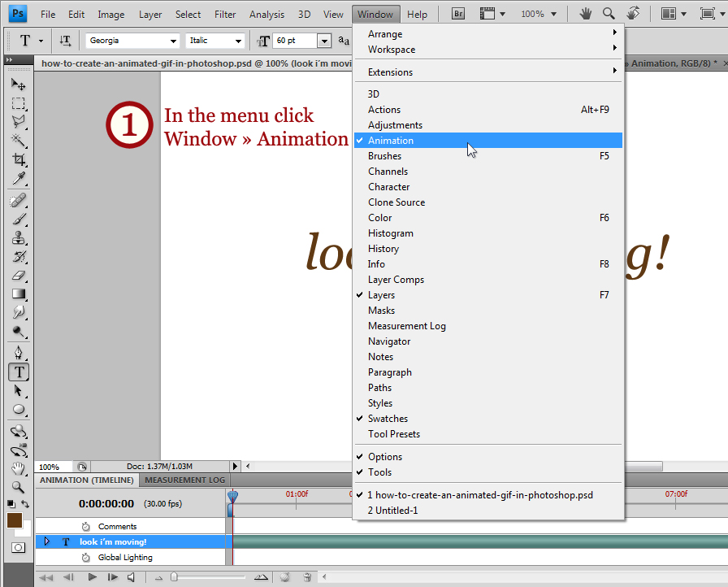
Task: Expand the 'look i'm moving!' layer track
Action: pyautogui.click(x=47, y=541)
